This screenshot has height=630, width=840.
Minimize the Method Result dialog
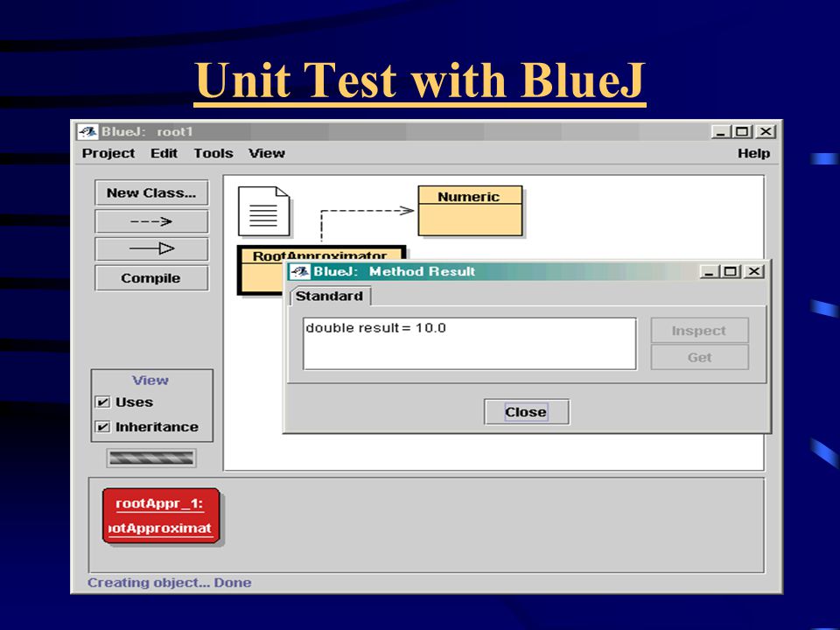[709, 271]
